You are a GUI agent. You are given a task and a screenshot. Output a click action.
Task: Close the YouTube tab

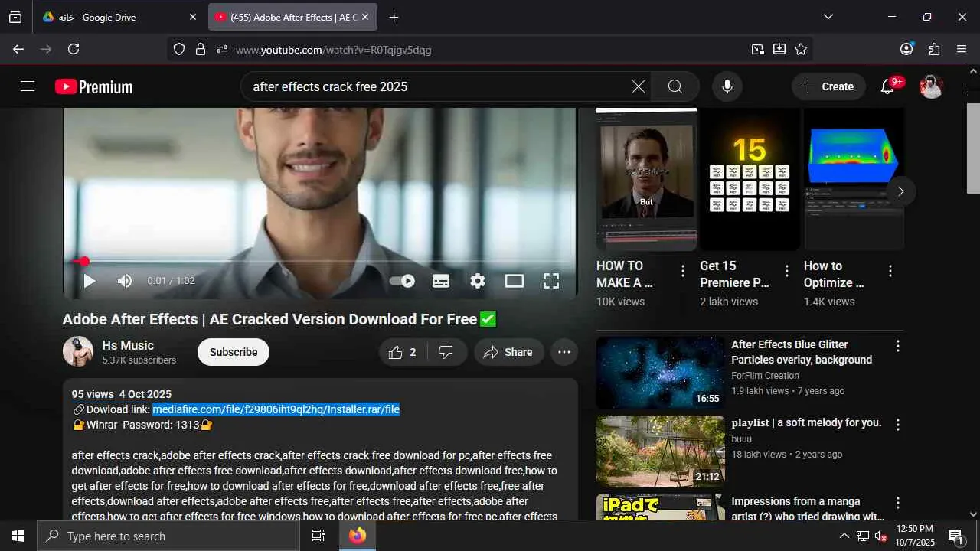coord(365,17)
